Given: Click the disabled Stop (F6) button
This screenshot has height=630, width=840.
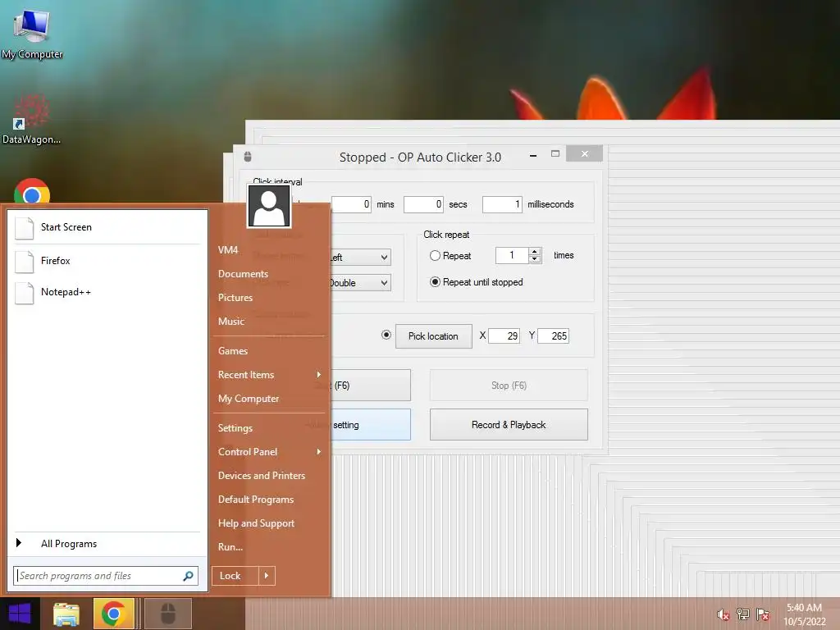Looking at the screenshot, I should pyautogui.click(x=509, y=386).
